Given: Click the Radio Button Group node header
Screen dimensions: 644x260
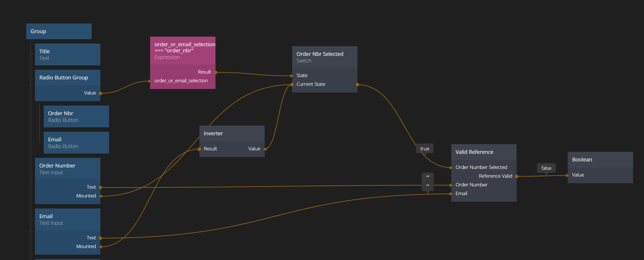Looking at the screenshot, I should [67, 78].
